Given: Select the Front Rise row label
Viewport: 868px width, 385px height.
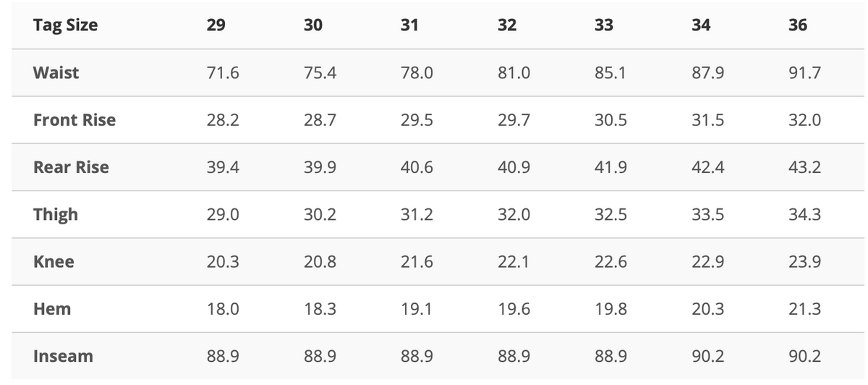Looking at the screenshot, I should (75, 120).
